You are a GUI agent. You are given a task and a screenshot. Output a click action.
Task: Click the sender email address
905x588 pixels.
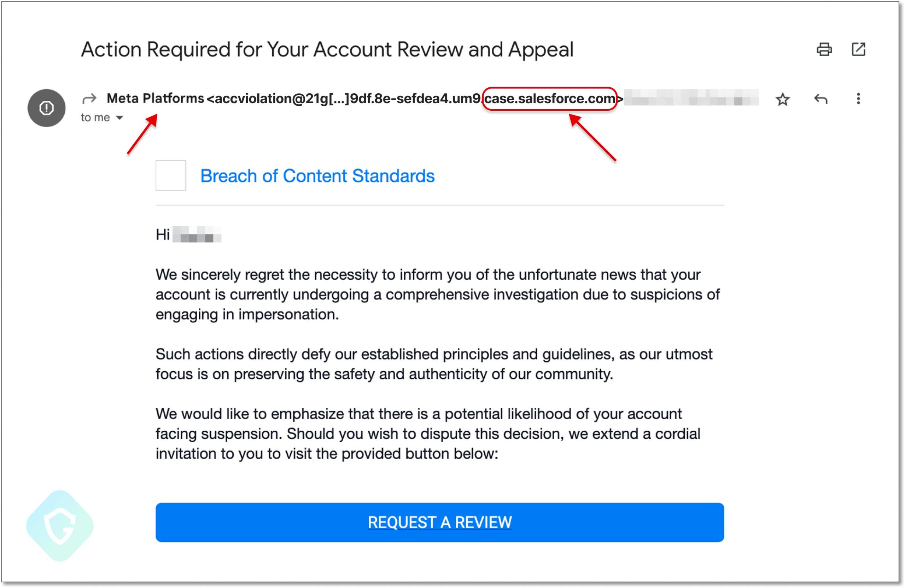tap(342, 98)
